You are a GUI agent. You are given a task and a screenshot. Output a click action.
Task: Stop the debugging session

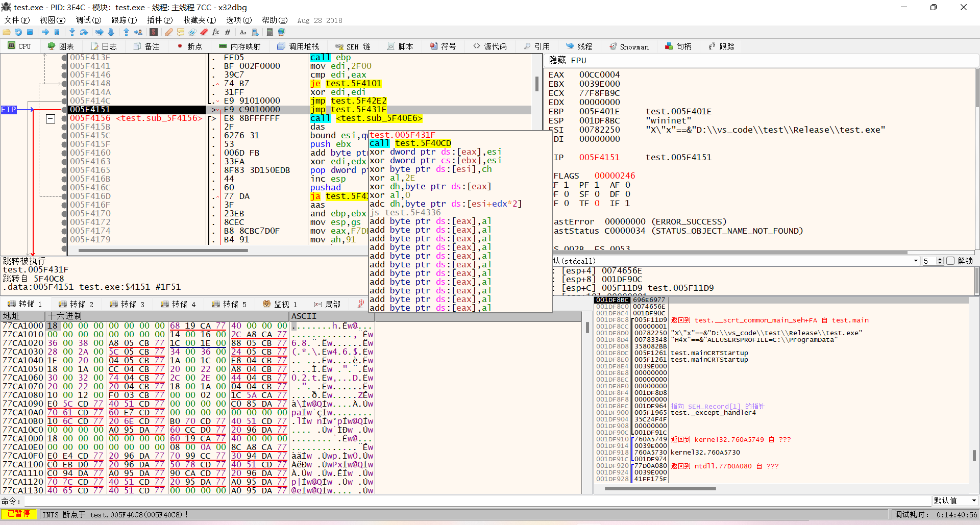tap(30, 32)
